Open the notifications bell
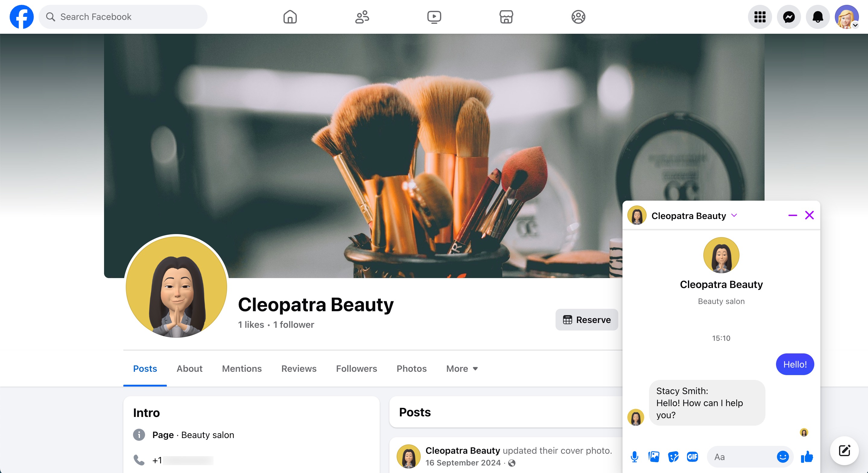The width and height of the screenshot is (868, 473). [817, 17]
